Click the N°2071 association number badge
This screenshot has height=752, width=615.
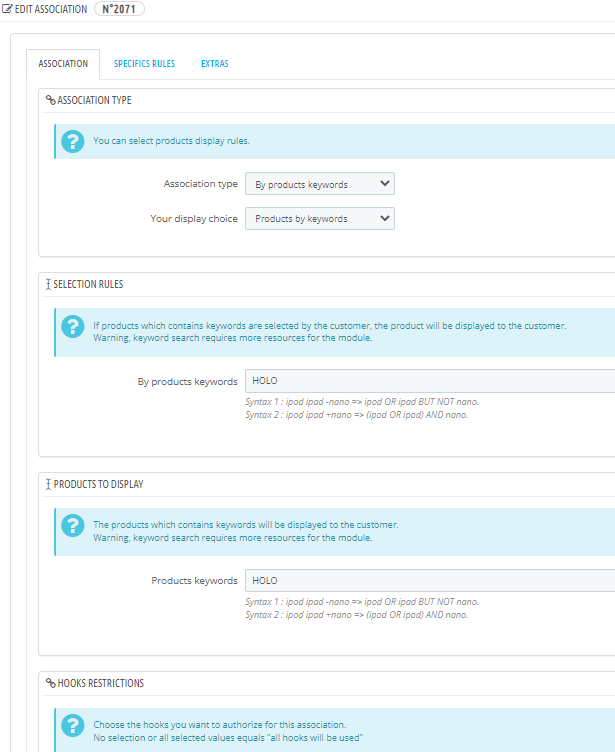point(119,9)
